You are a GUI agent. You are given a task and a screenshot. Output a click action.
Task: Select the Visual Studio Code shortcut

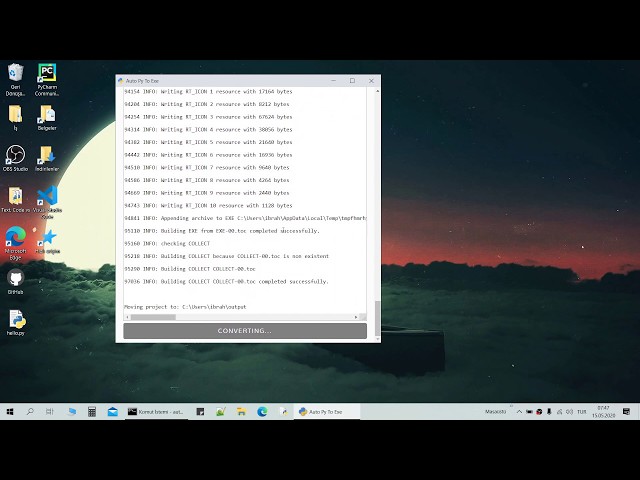click(47, 202)
